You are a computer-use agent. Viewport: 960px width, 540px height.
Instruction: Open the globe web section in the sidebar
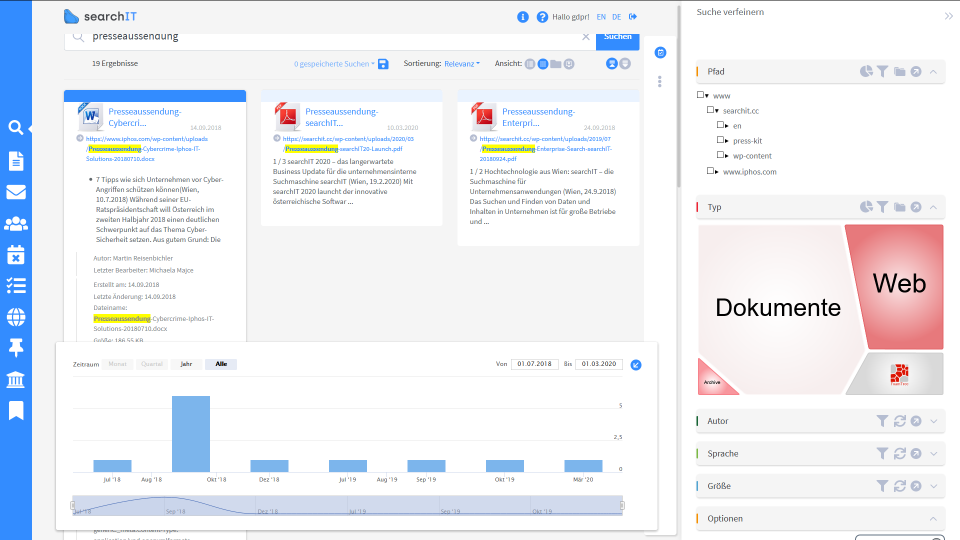(x=16, y=317)
